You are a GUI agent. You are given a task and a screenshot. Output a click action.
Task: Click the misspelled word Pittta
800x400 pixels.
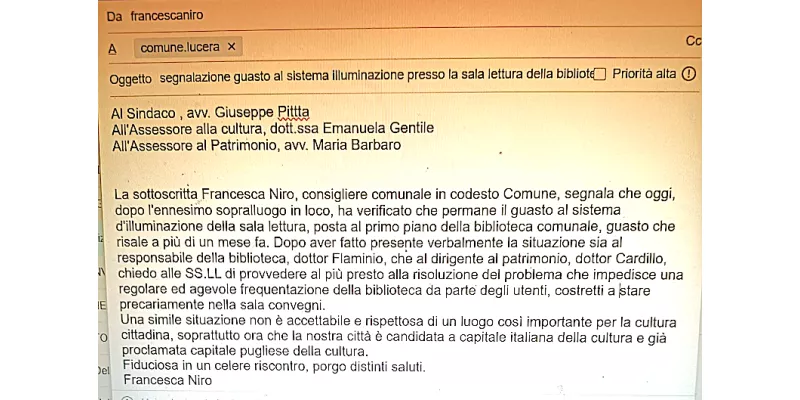(293, 112)
